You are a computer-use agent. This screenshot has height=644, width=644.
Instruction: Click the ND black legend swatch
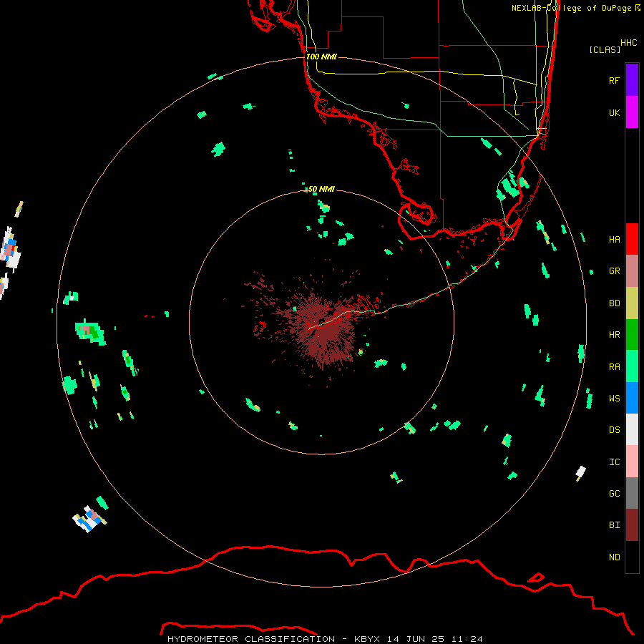[632, 557]
